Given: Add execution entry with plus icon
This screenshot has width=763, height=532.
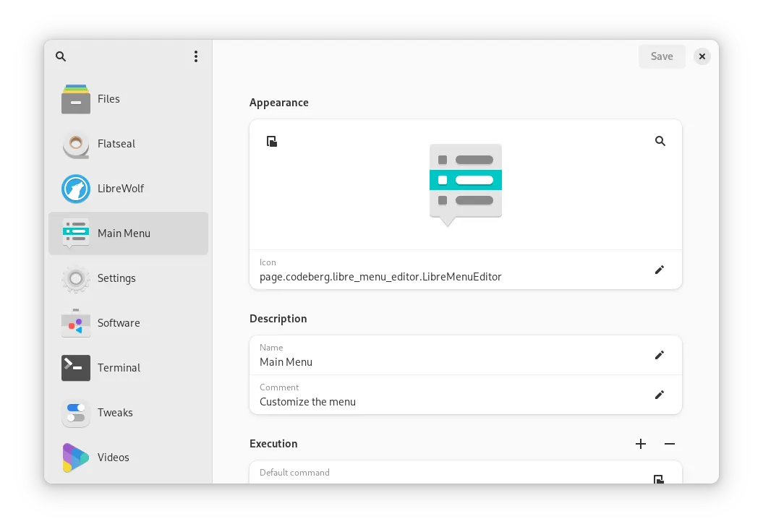Looking at the screenshot, I should [641, 444].
